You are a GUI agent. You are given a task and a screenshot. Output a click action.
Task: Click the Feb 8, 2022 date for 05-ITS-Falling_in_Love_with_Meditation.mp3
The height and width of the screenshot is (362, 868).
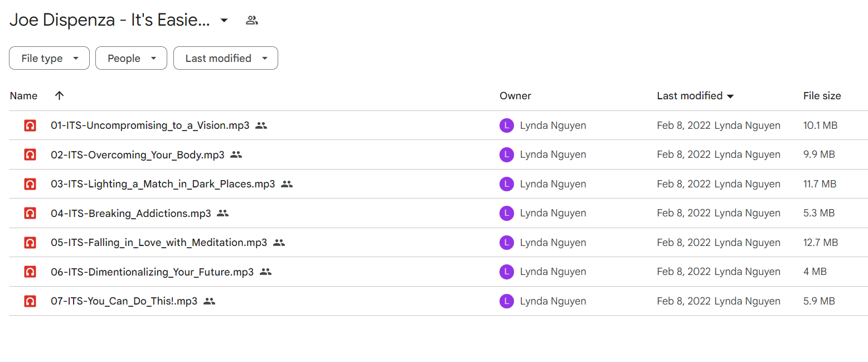pos(684,243)
